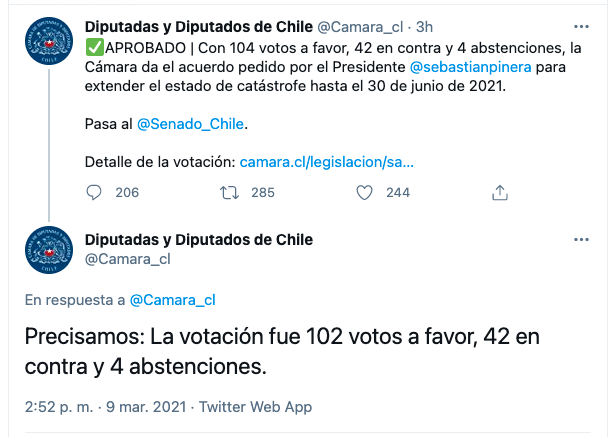Viewport: 615px width, 437px height.
Task: Click the '2:52 p. m. · 9 mar. 2021' timestamp
Action: 106,407
